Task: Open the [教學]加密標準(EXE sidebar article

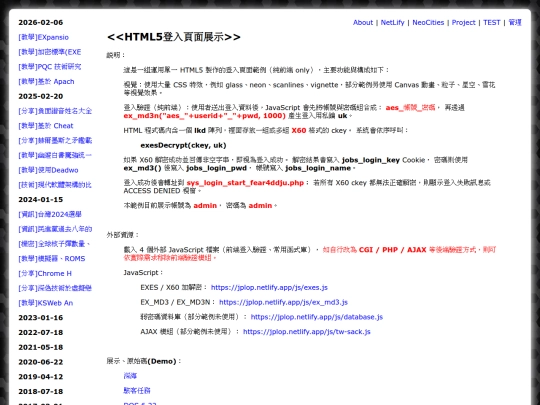Action: [x=50, y=52]
